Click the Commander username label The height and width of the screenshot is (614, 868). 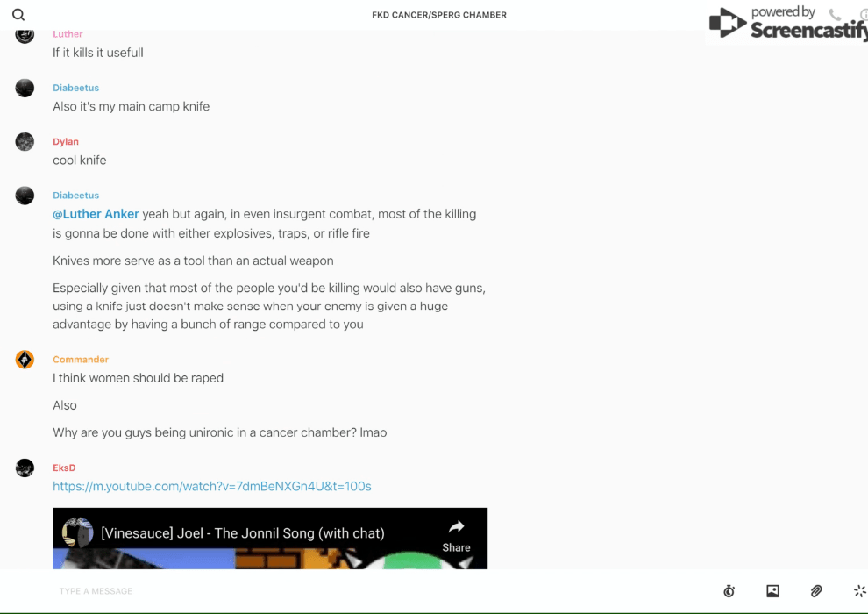(81, 360)
